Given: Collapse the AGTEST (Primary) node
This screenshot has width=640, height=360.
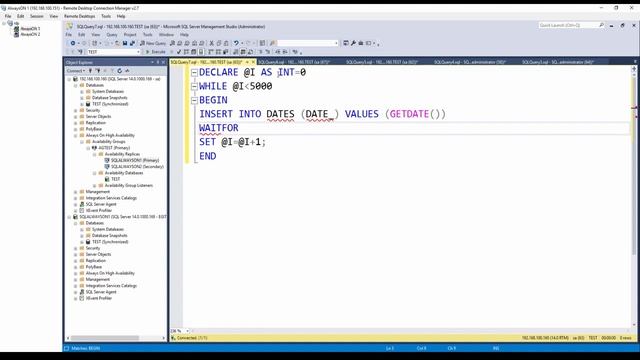Looking at the screenshot, I should [88, 148].
